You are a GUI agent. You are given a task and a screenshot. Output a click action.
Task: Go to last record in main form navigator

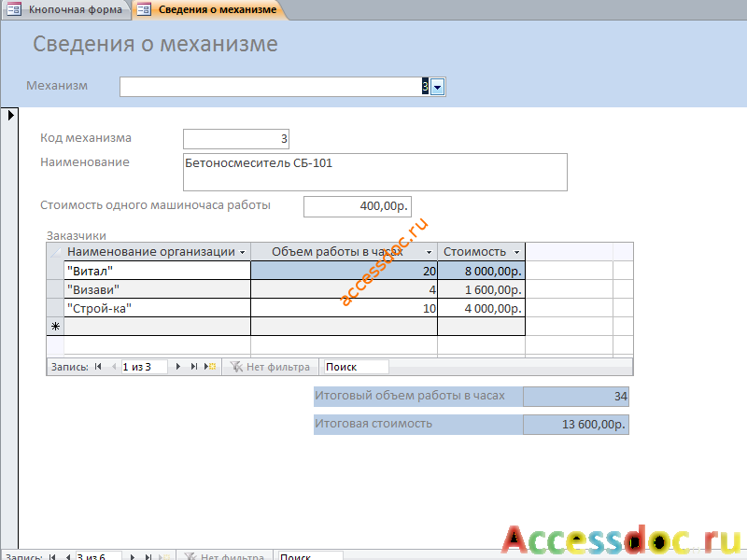pyautogui.click(x=148, y=556)
